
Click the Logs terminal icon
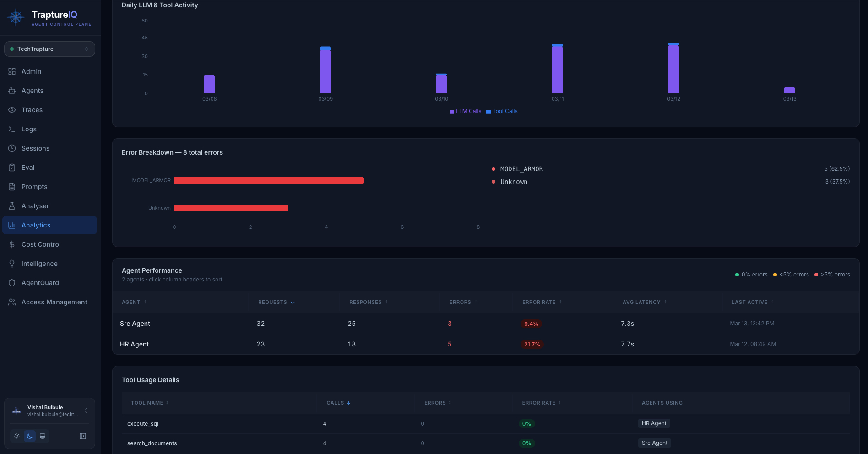(12, 129)
